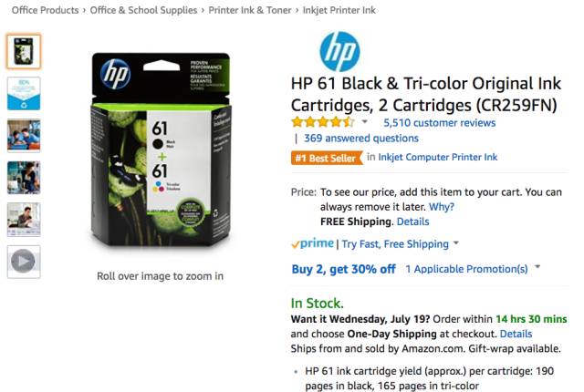Image resolution: width=584 pixels, height=392 pixels.
Task: Click the HP brand logo above title
Action: 339,51
